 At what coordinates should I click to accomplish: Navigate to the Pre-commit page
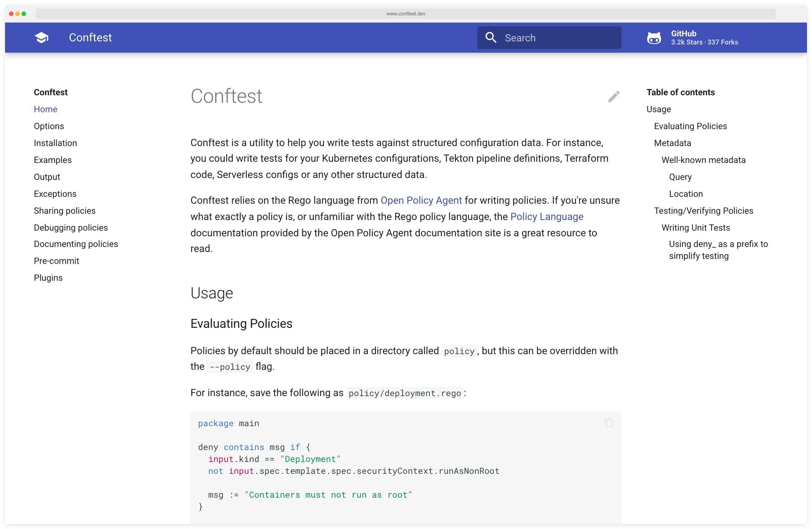56,261
